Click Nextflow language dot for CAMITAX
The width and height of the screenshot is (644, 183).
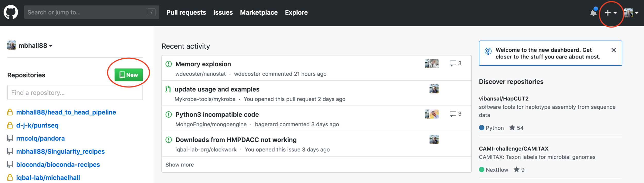(x=481, y=169)
